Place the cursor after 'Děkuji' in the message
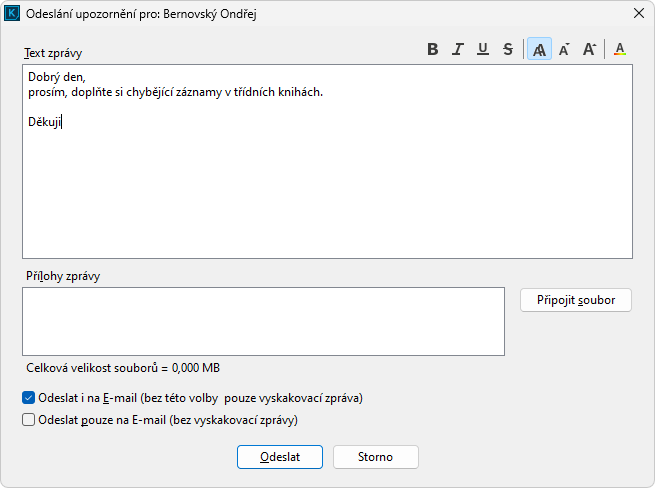Screen dimensions: 655x488 [63, 124]
